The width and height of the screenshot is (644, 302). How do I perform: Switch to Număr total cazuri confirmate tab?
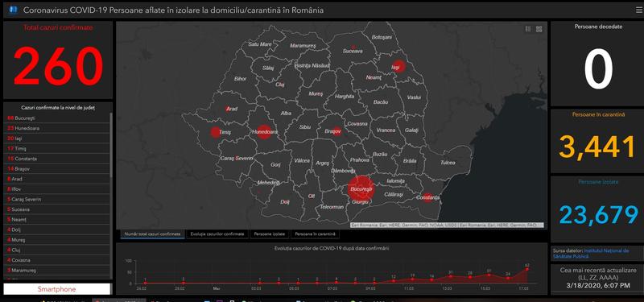click(152, 234)
